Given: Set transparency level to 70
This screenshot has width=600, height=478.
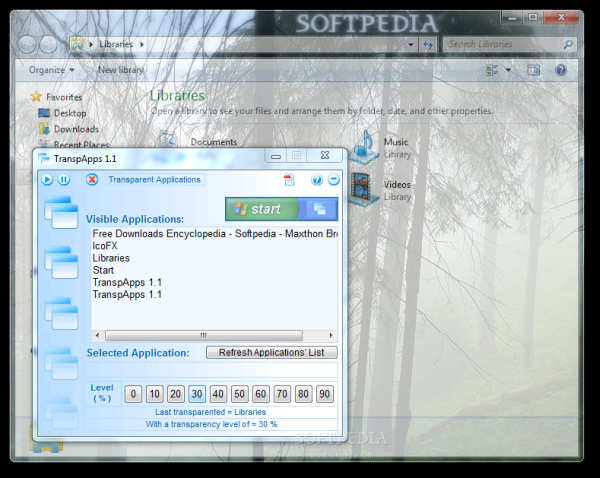Looking at the screenshot, I should 282,394.
